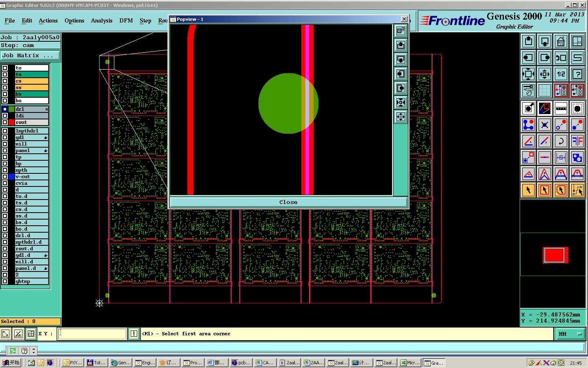Viewport: 588px width, 368px height.
Task: Open the File menu
Action: click(10, 20)
